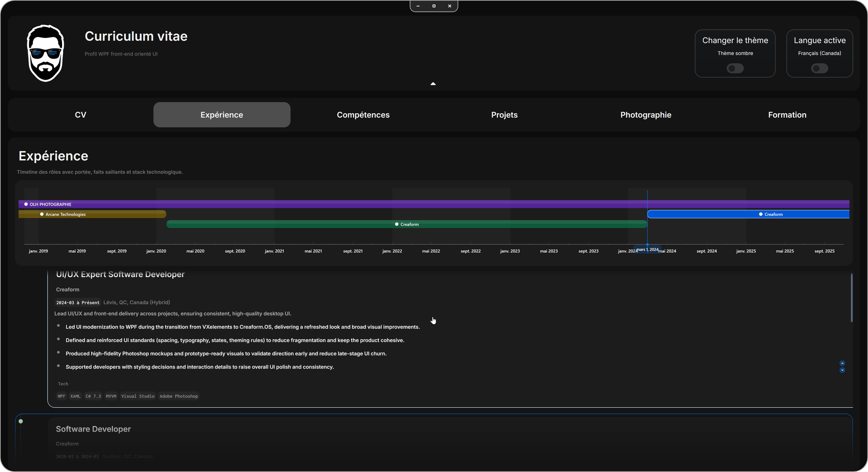
Task: Open the Compétences tab
Action: 363,115
